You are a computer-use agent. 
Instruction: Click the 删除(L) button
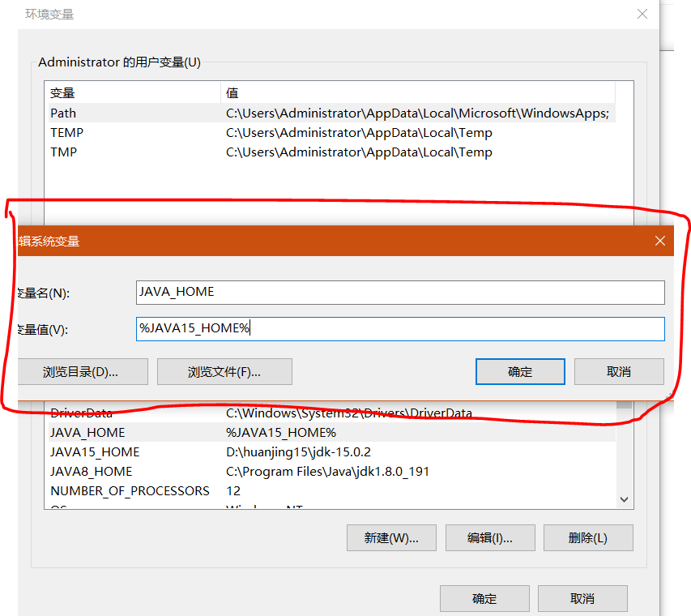(x=588, y=537)
